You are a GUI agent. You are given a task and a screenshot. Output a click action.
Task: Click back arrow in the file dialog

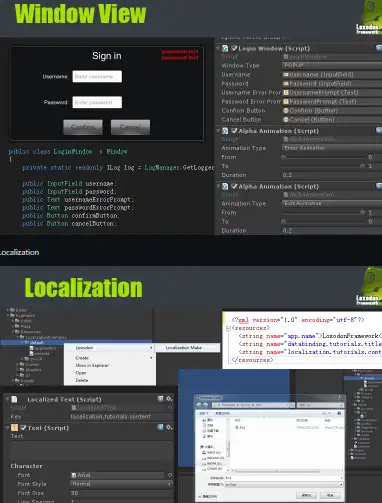pos(199,405)
